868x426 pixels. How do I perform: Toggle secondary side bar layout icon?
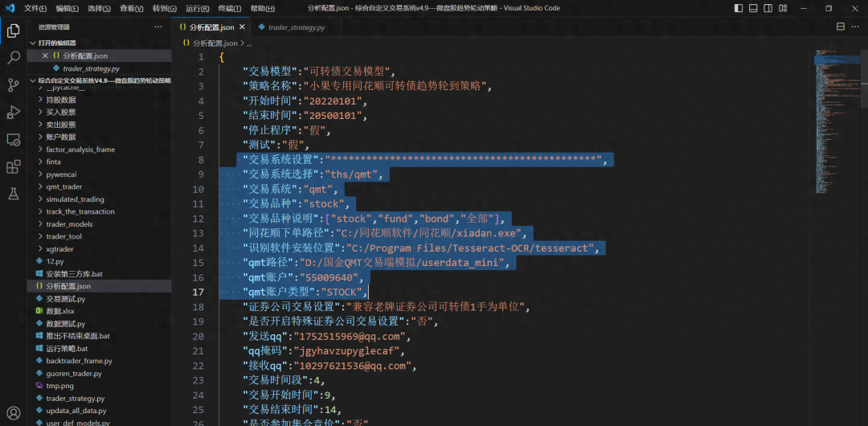pyautogui.click(x=768, y=8)
